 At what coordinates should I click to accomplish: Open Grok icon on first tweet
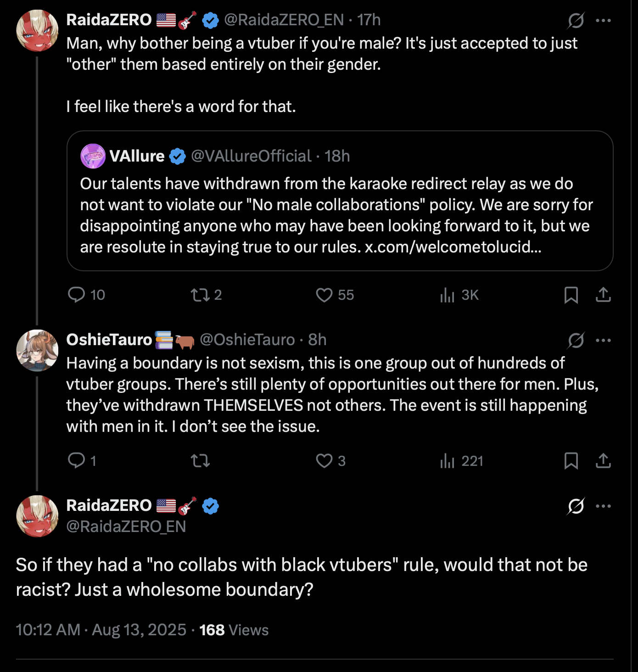pyautogui.click(x=576, y=20)
